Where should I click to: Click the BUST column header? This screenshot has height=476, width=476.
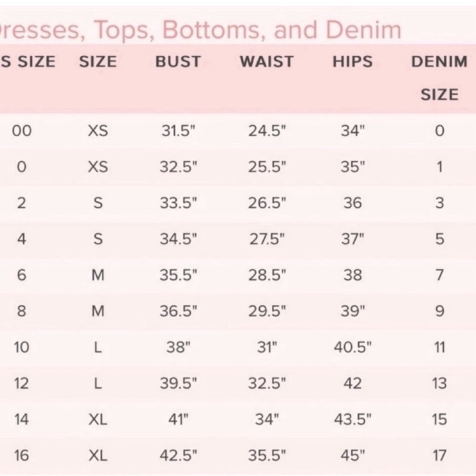(x=178, y=61)
